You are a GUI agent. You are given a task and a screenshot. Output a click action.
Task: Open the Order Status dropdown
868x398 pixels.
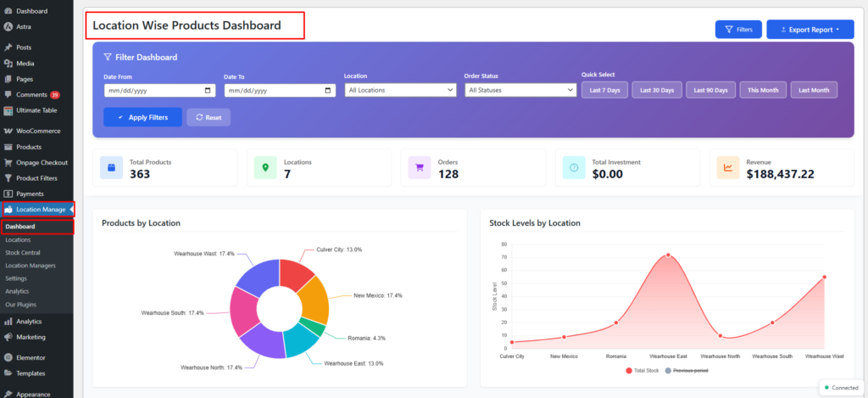520,90
